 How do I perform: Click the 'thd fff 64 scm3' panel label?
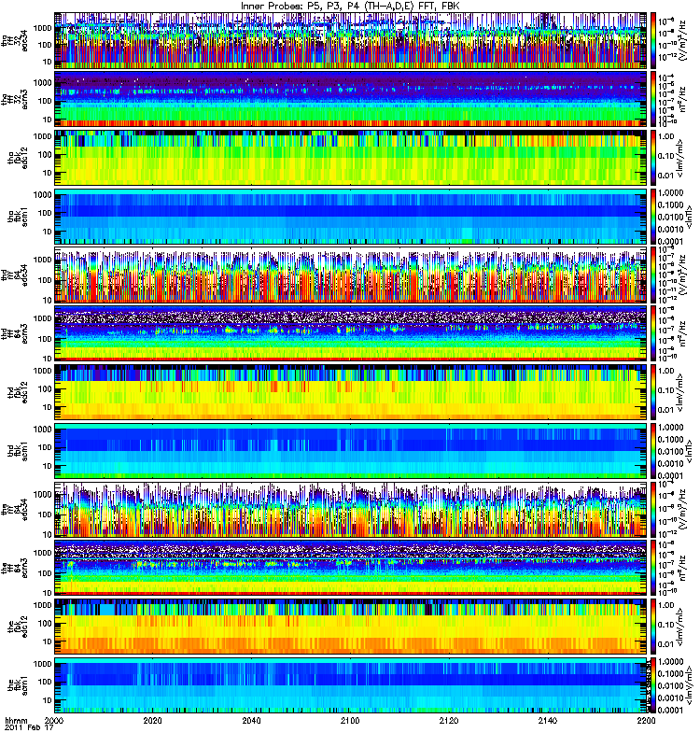pos(14,333)
